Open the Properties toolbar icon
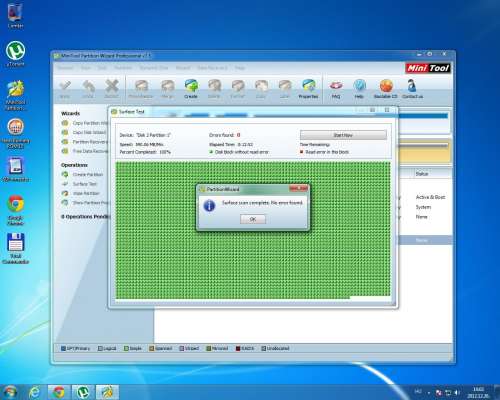 point(308,88)
